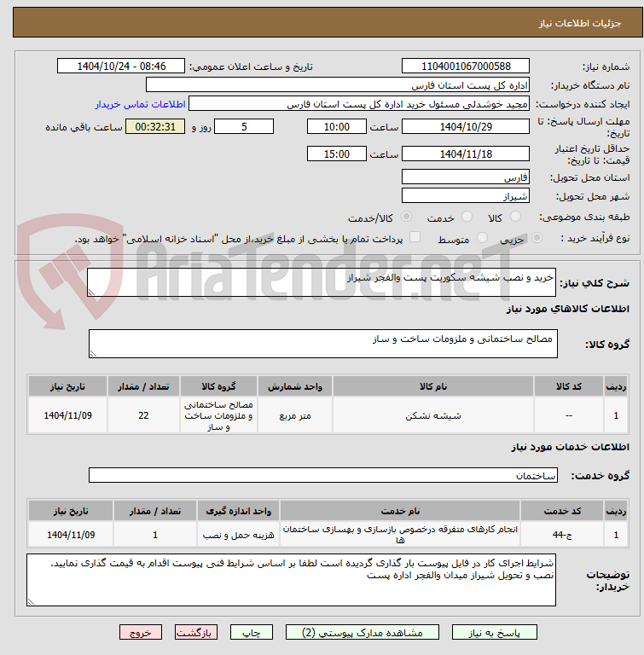Click the price validity date 1404/11/18
The height and width of the screenshot is (655, 644).
click(466, 154)
